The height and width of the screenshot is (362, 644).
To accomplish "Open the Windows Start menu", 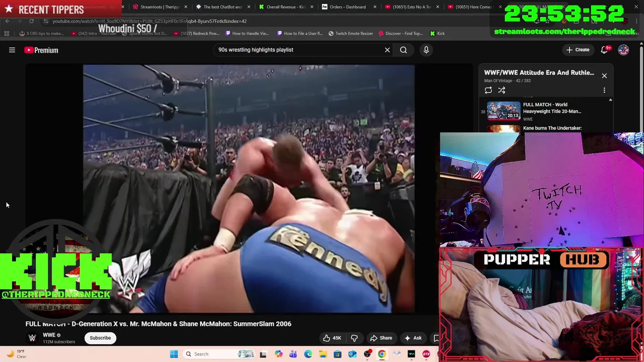I will click(x=174, y=354).
